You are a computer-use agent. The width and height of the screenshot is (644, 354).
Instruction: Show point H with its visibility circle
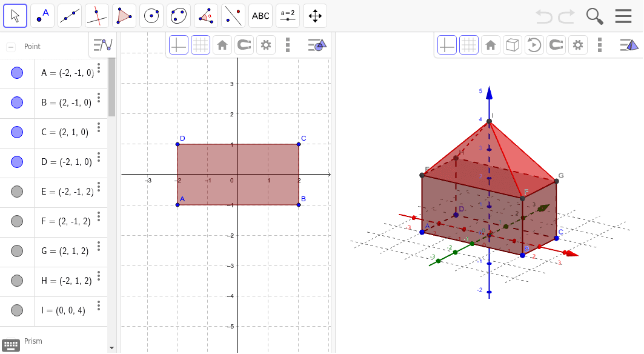pyautogui.click(x=17, y=281)
